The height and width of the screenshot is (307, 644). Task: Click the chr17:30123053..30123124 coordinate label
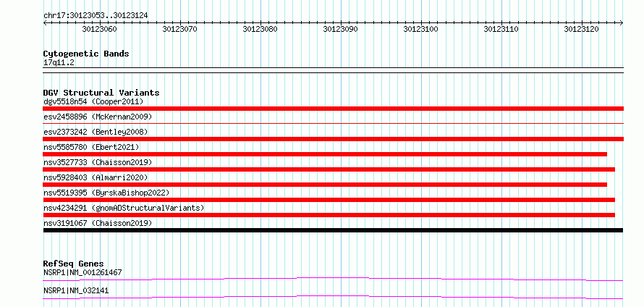[96, 16]
